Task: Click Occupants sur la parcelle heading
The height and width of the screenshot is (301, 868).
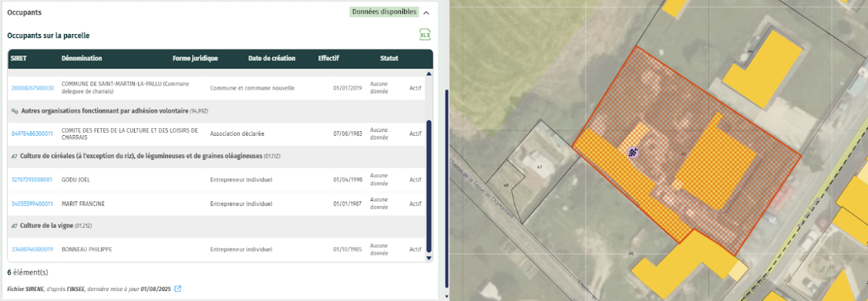Action: [x=49, y=36]
